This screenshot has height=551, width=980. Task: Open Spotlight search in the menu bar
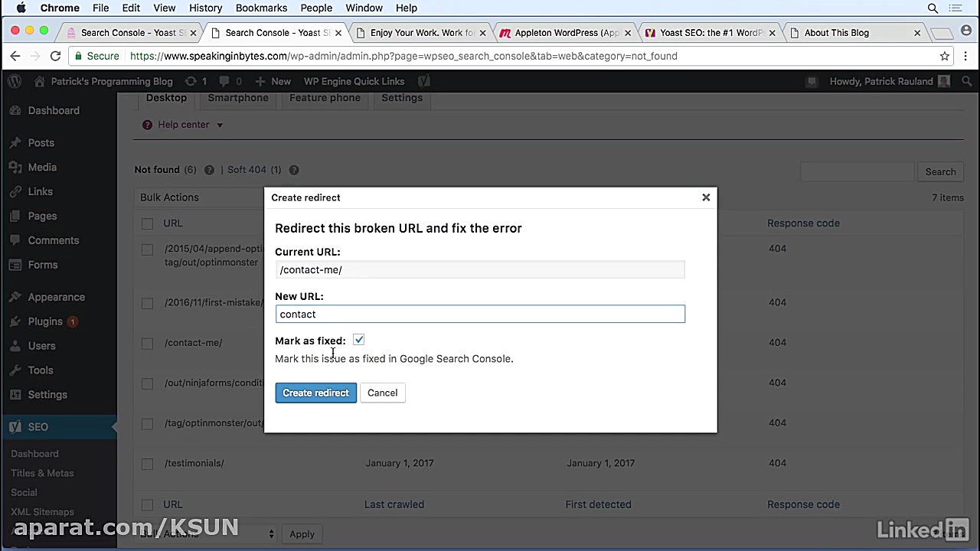933,8
